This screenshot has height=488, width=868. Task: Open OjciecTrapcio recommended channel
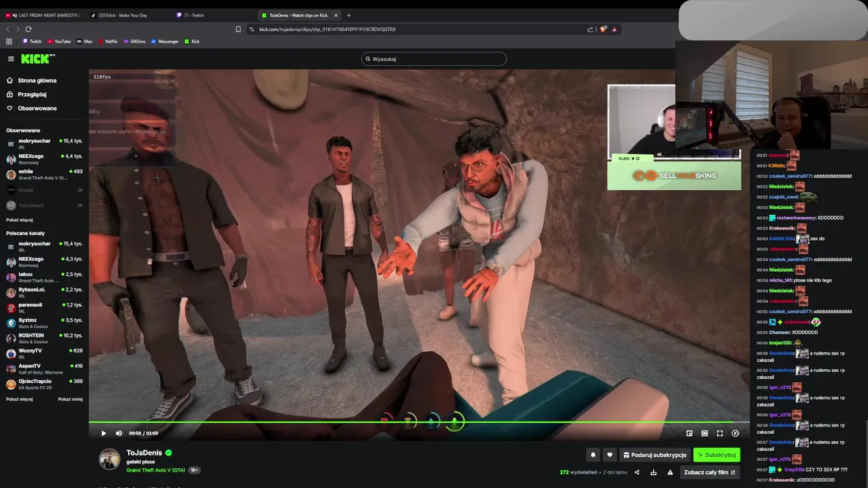44,384
